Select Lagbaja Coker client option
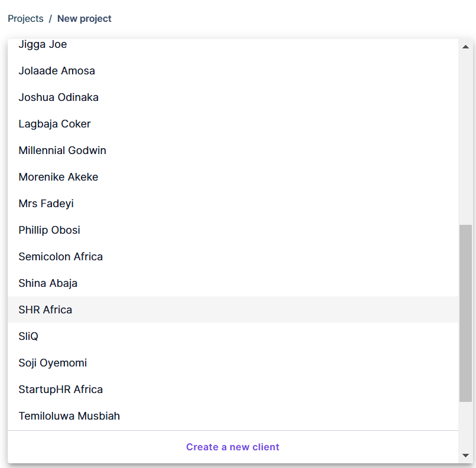This screenshot has height=468, width=476. [233, 124]
